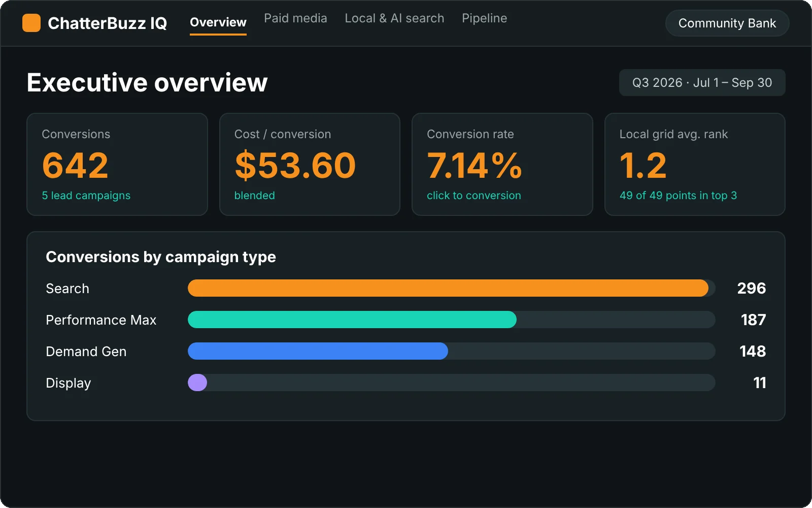This screenshot has height=508, width=812.
Task: Select the Conversions 642 card
Action: point(117,165)
